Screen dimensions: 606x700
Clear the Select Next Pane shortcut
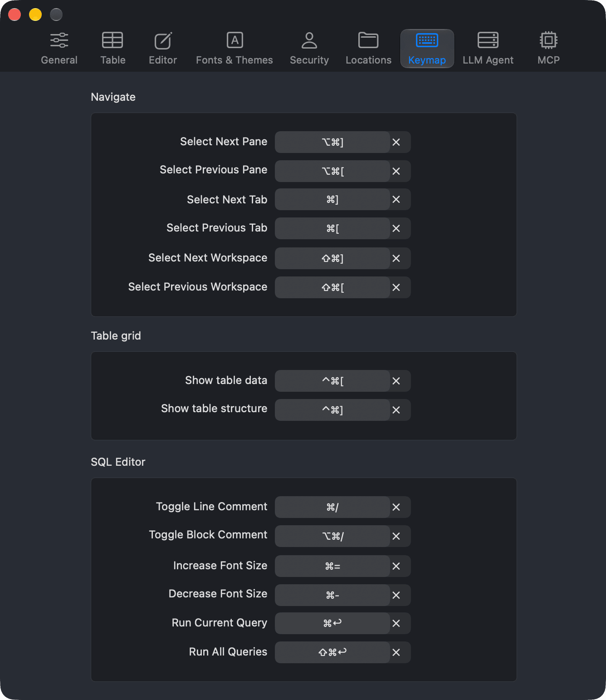(396, 142)
